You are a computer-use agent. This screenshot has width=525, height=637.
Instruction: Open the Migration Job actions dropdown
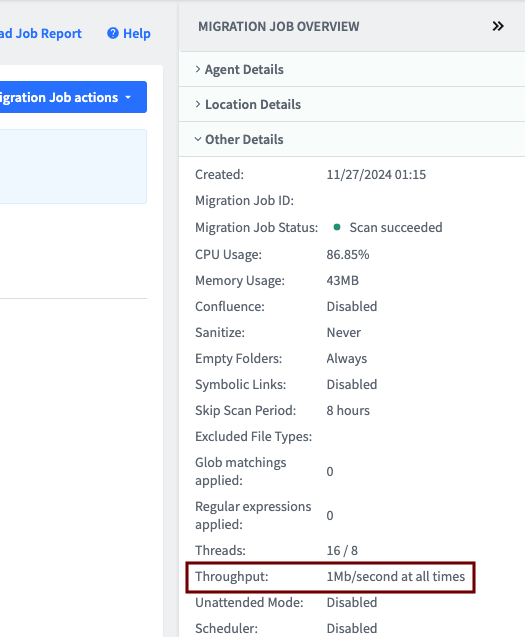click(73, 97)
